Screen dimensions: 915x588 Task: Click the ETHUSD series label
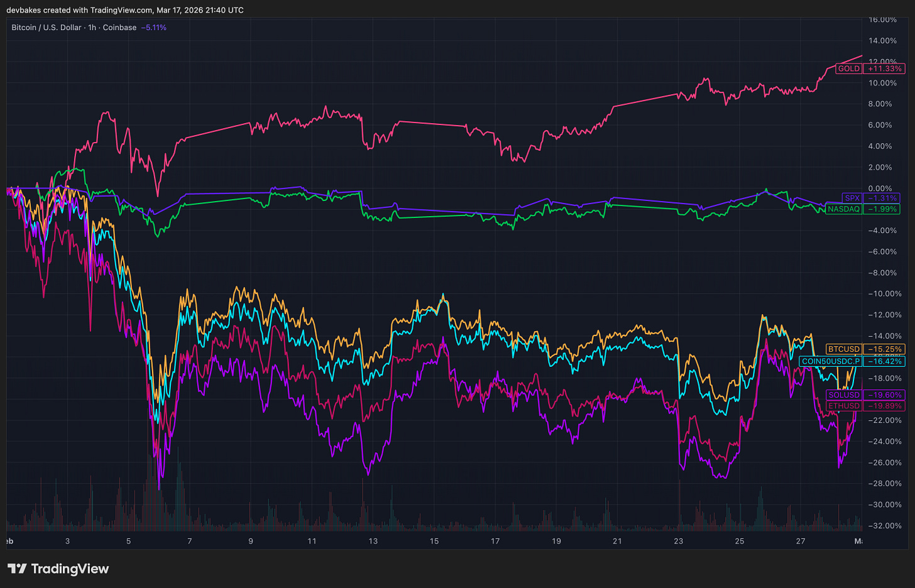(x=843, y=406)
